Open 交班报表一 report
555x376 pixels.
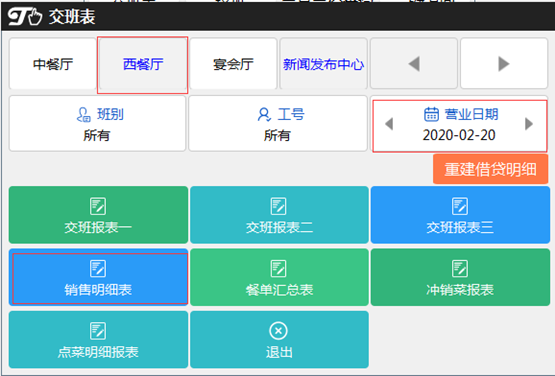click(98, 215)
